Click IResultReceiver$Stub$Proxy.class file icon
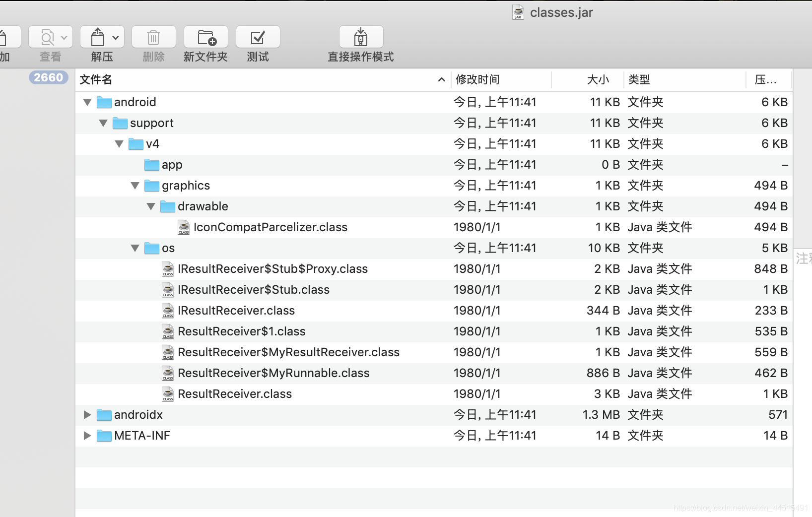 click(x=168, y=269)
